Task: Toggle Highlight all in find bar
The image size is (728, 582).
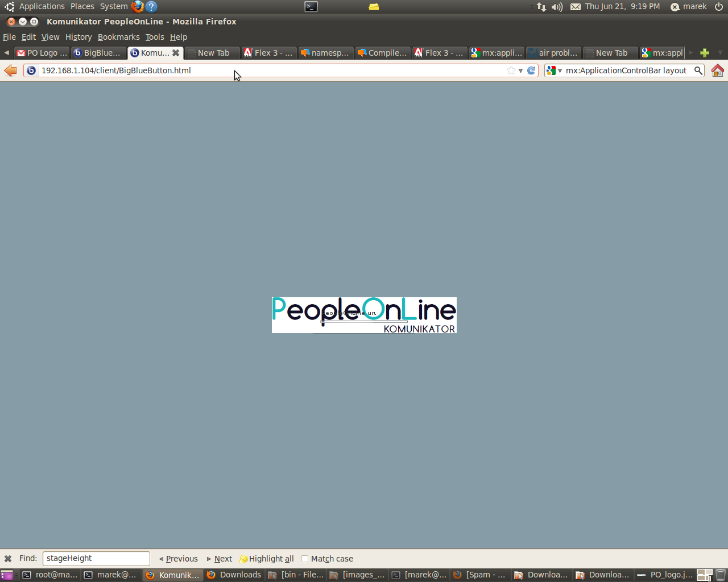Action: (x=266, y=559)
